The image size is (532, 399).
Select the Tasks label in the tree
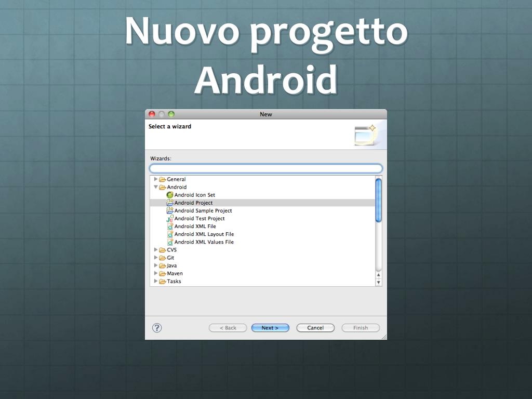(174, 281)
